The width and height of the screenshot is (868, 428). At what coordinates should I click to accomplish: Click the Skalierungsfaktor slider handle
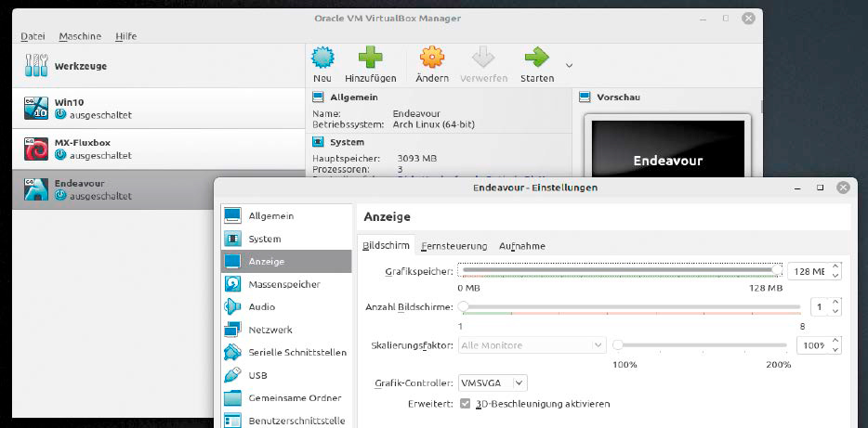coord(618,345)
